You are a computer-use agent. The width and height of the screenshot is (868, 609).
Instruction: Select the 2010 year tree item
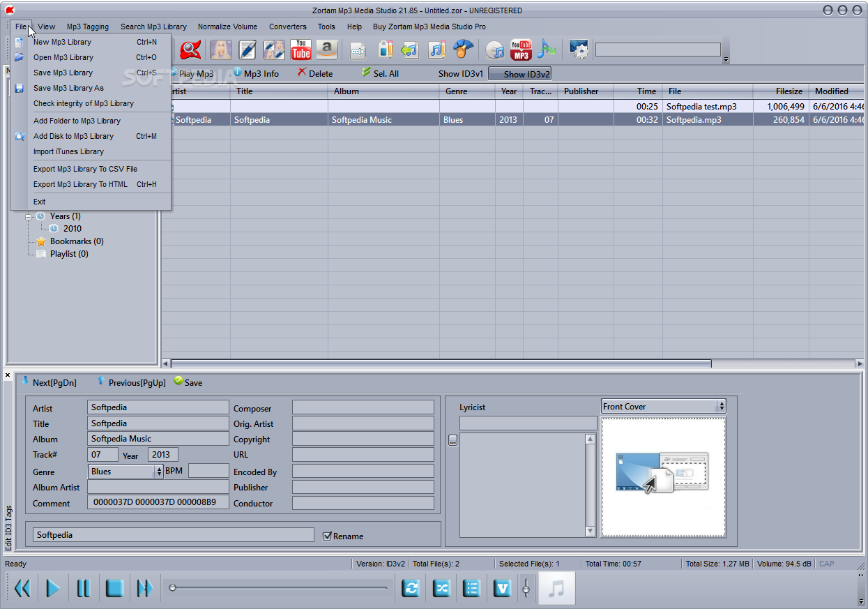(73, 228)
